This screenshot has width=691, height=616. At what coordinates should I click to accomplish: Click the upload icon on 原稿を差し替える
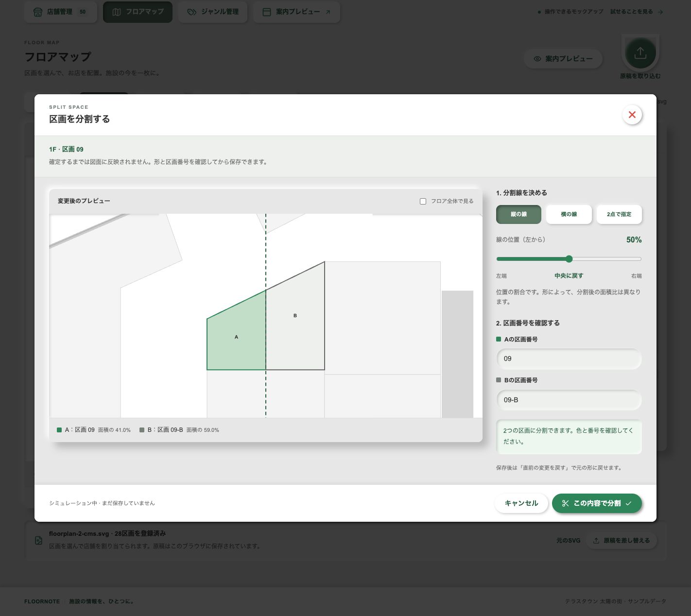(596, 541)
